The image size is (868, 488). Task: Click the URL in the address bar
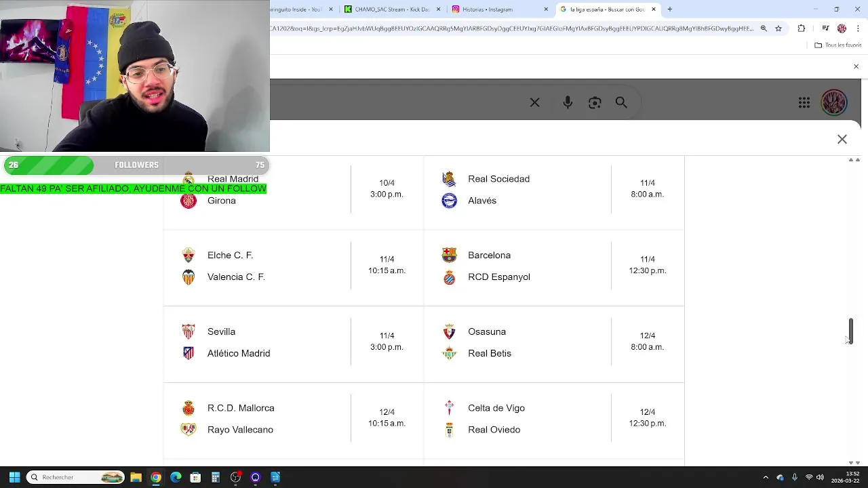tap(512, 28)
